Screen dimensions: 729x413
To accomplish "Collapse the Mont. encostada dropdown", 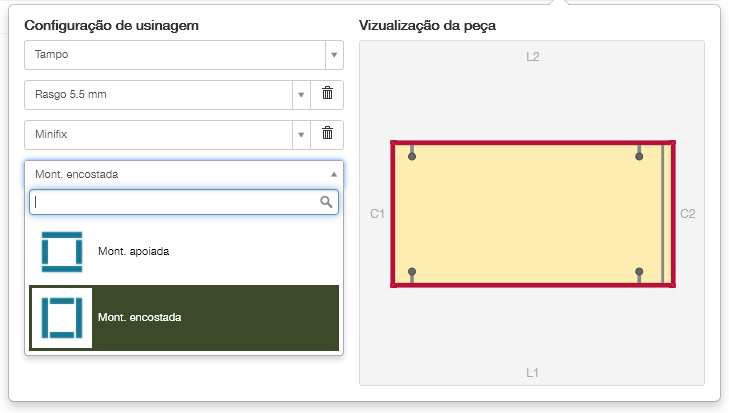I will click(x=333, y=174).
